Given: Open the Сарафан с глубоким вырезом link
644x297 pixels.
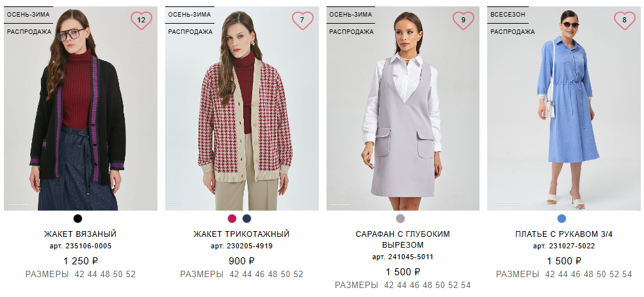Looking at the screenshot, I should click(403, 239).
